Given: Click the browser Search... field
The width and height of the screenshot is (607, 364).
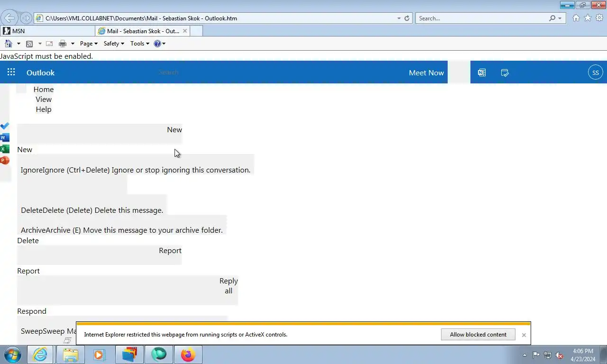Looking at the screenshot, I should pyautogui.click(x=481, y=18).
